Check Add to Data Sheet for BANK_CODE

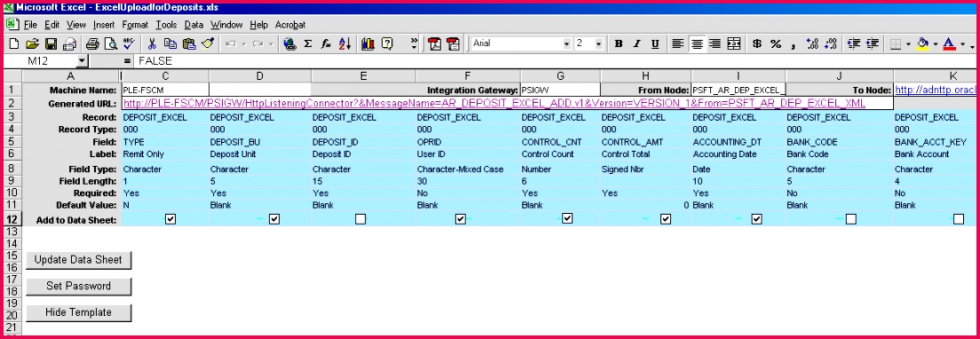[x=850, y=219]
